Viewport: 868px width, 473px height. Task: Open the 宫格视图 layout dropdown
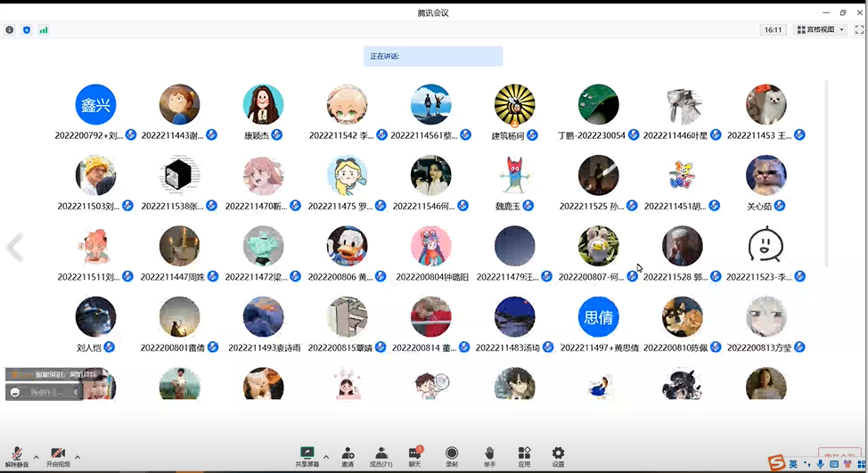[821, 29]
